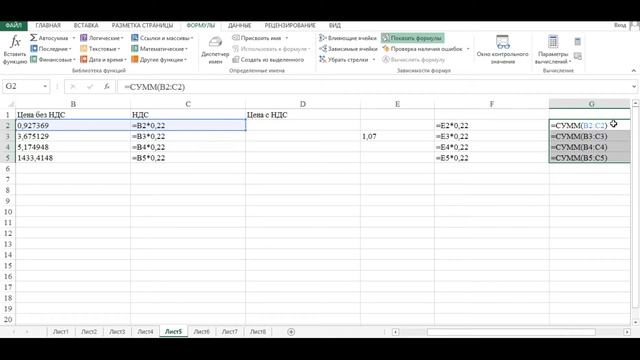Click the Автосумма sigma icon
The height and width of the screenshot is (360, 640).
[33, 38]
